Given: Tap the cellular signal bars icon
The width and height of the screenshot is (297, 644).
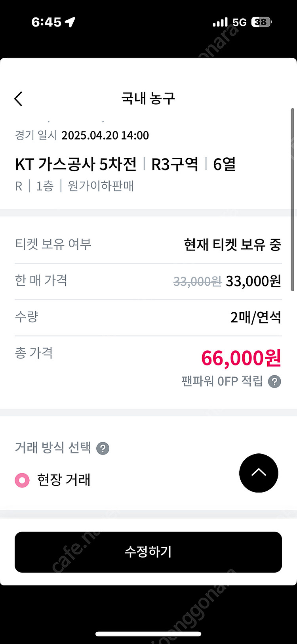Looking at the screenshot, I should coord(220,23).
